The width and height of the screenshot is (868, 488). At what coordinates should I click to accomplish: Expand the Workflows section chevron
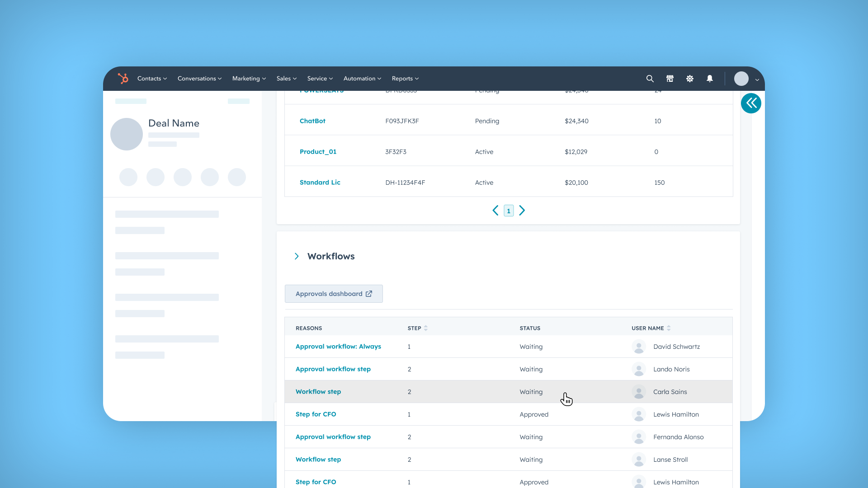coord(297,257)
